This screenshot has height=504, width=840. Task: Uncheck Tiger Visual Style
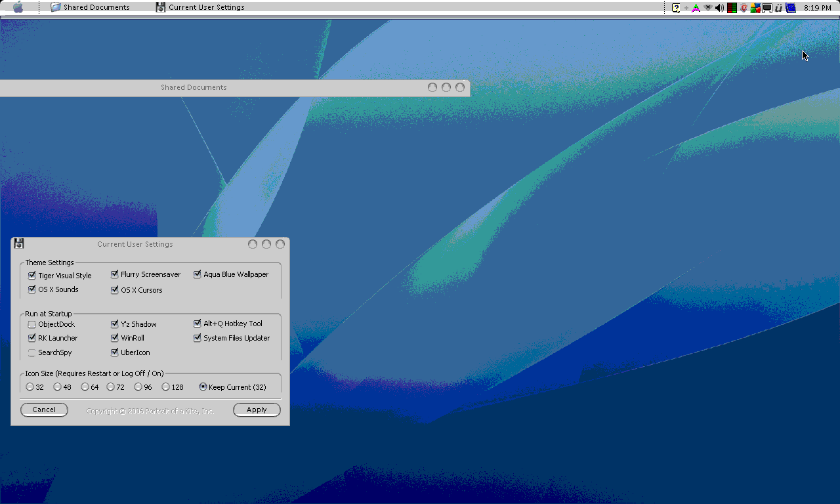click(32, 276)
